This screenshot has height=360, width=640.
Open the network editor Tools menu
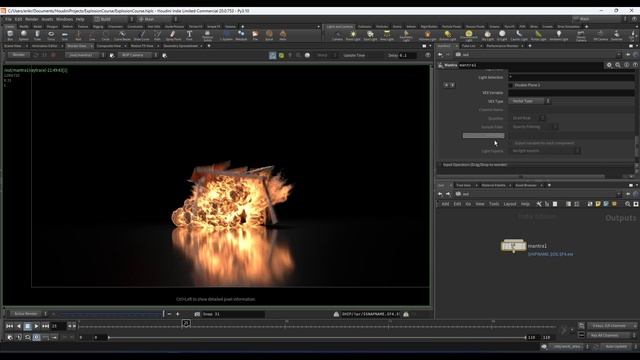click(x=494, y=204)
